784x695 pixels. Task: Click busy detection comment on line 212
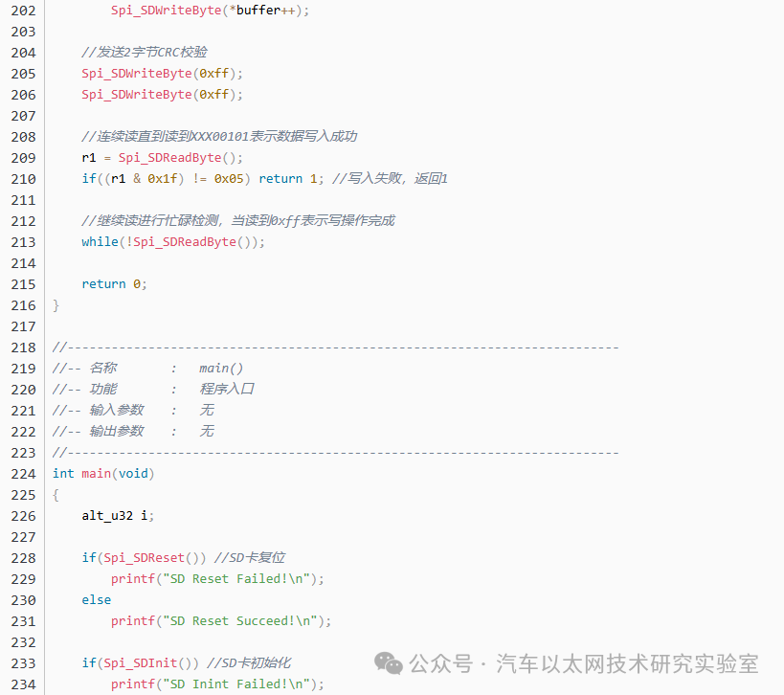238,221
